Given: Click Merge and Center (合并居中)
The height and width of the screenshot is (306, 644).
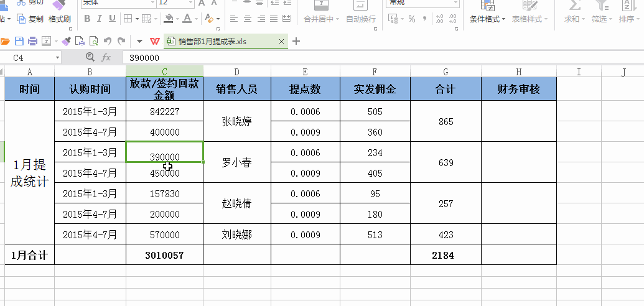Looking at the screenshot, I should [321, 12].
